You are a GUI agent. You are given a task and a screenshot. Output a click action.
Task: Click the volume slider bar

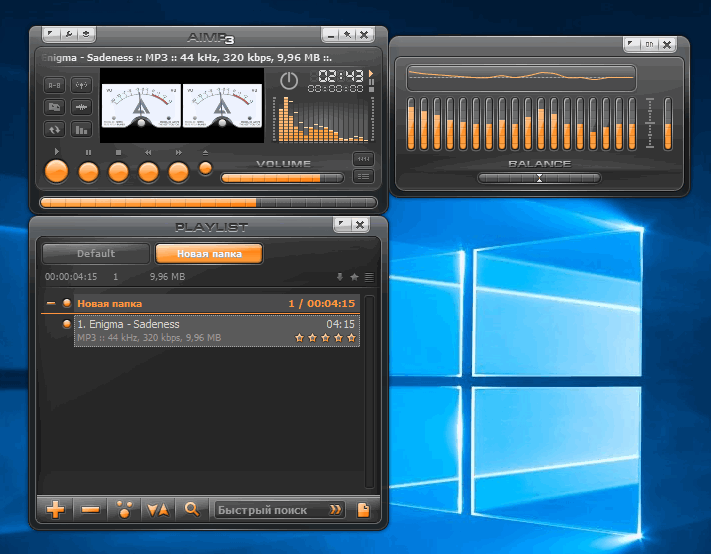281,178
